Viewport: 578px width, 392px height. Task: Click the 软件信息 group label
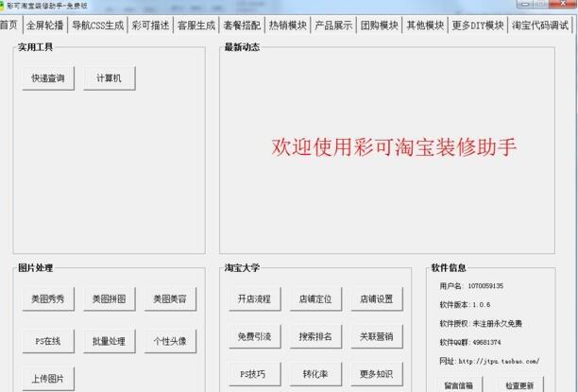point(449,268)
